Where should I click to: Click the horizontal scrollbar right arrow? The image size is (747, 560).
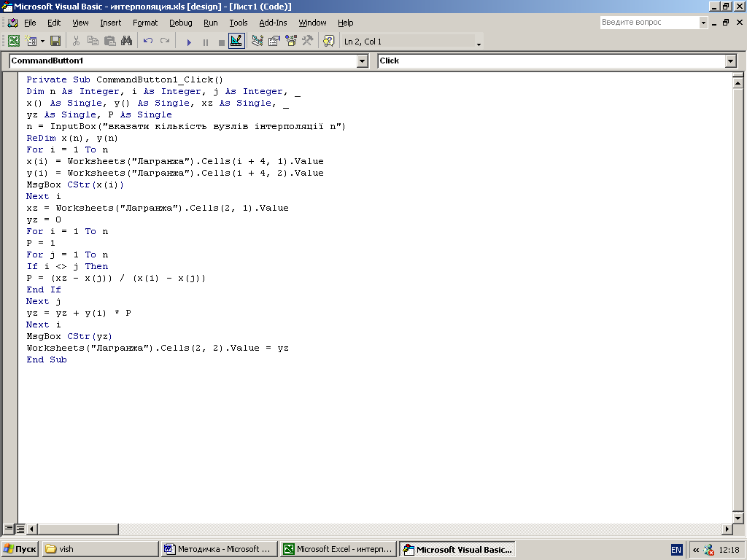pyautogui.click(x=727, y=529)
